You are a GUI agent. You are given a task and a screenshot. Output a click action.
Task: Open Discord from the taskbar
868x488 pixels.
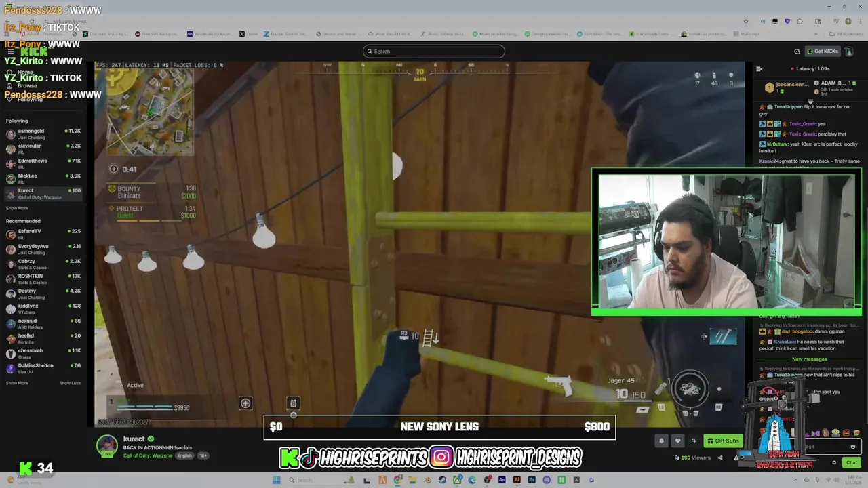pyautogui.click(x=547, y=480)
